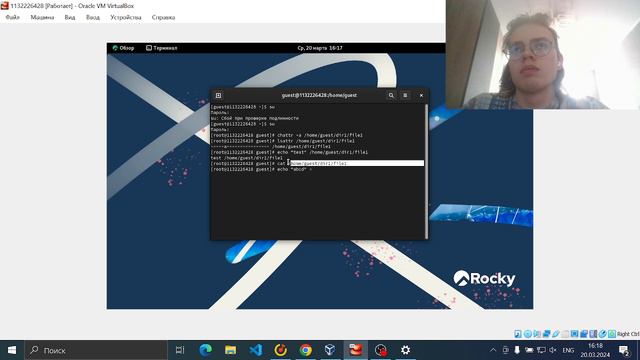
Task: Open Settings gear on the taskbar
Action: coord(405,350)
